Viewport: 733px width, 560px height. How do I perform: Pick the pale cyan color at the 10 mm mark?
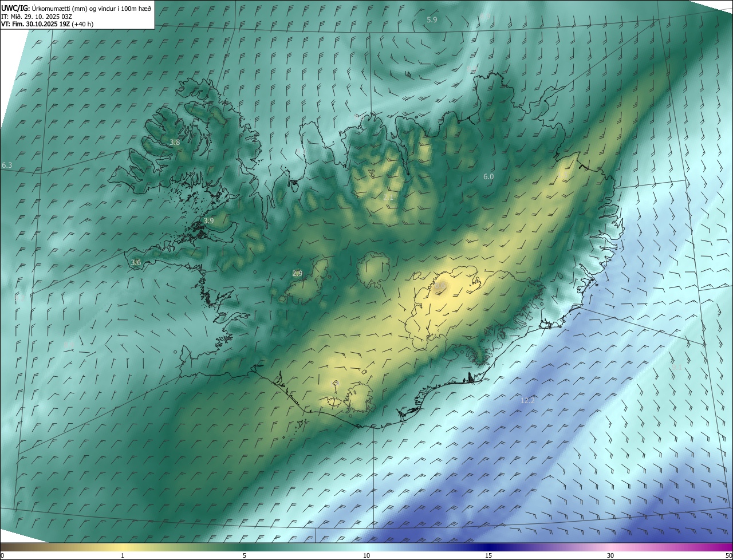(366, 547)
